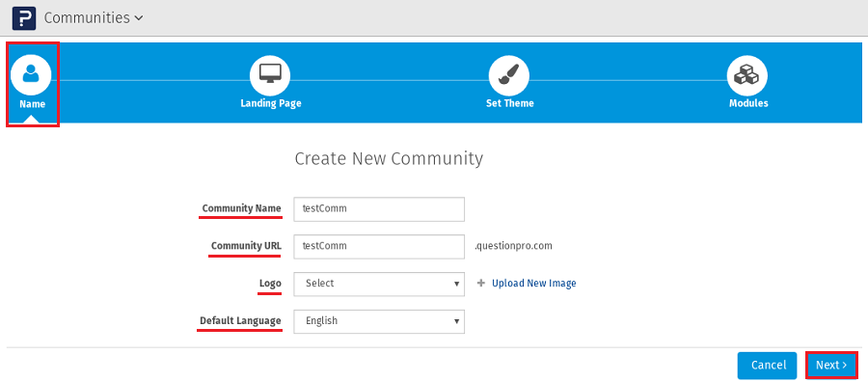This screenshot has height=382, width=868.
Task: Expand the Logo Select dropdown
Action: coord(379,284)
